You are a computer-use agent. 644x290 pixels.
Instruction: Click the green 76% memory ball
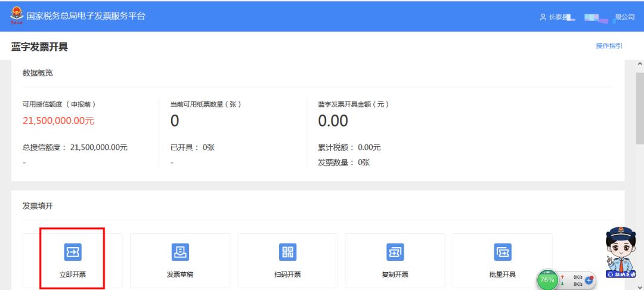tap(547, 279)
